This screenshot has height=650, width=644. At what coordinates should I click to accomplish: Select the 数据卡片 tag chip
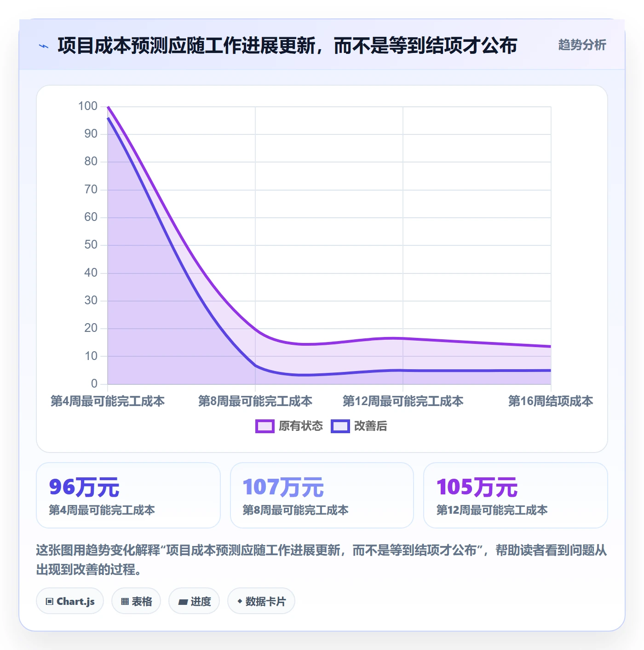pos(261,601)
